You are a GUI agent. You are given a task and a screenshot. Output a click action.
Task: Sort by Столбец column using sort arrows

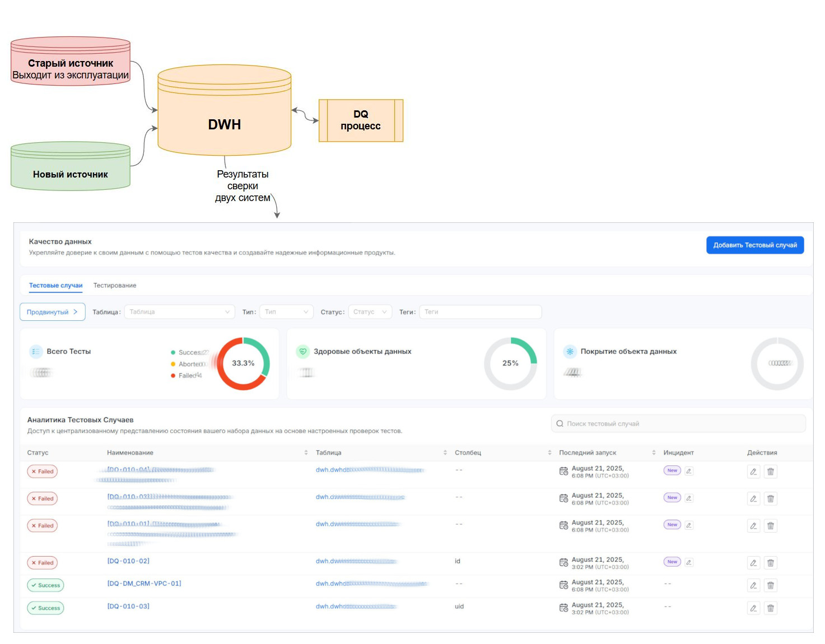point(549,452)
